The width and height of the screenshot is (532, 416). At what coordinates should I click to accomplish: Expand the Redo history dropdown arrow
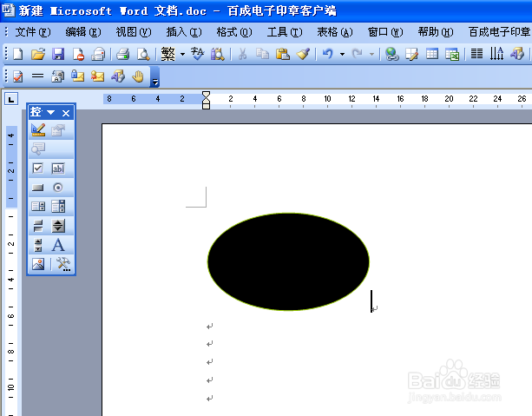371,55
